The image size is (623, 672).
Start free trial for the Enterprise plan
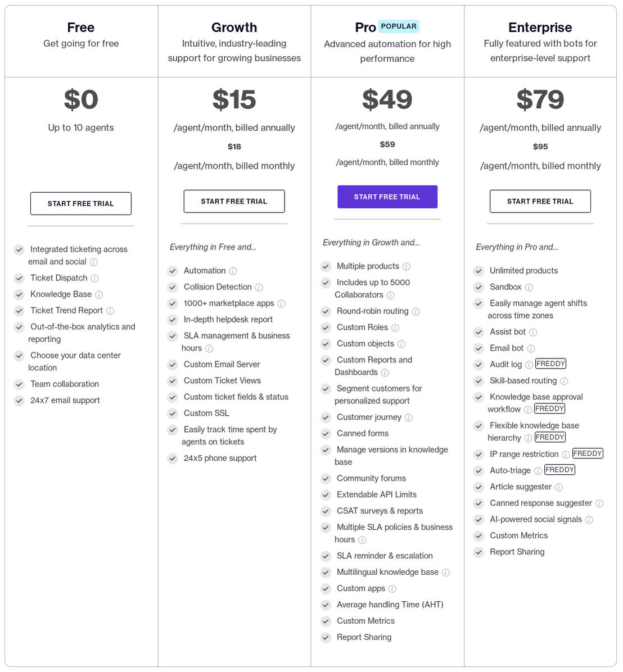click(x=540, y=201)
